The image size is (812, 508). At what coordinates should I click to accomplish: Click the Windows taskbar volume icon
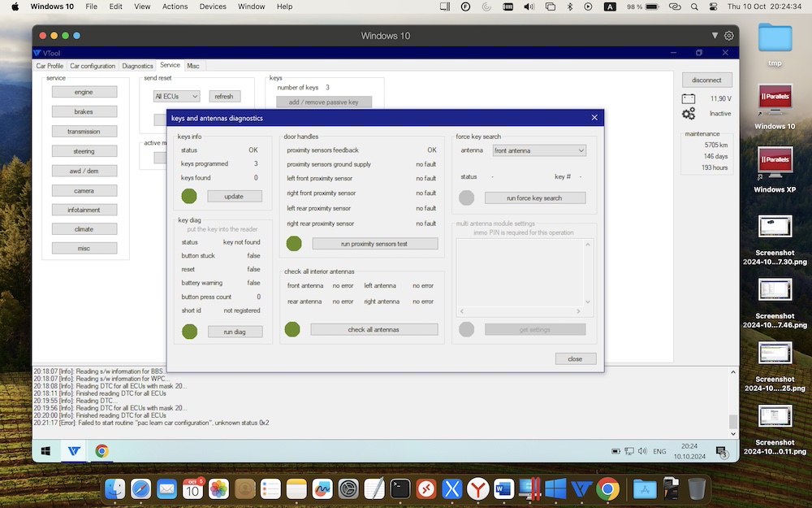[641, 451]
